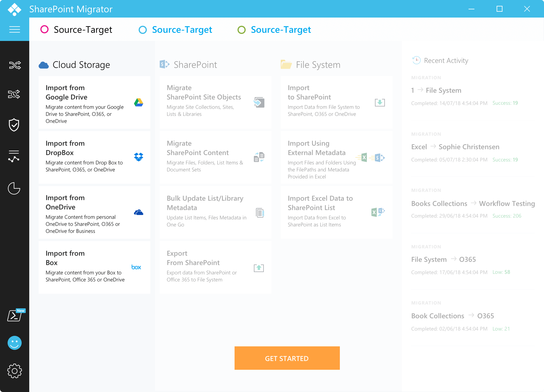Screen dimensions: 544x392
Task: Click the External Metadata Excel-to-SharePoint icon
Action: pyautogui.click(x=370, y=158)
